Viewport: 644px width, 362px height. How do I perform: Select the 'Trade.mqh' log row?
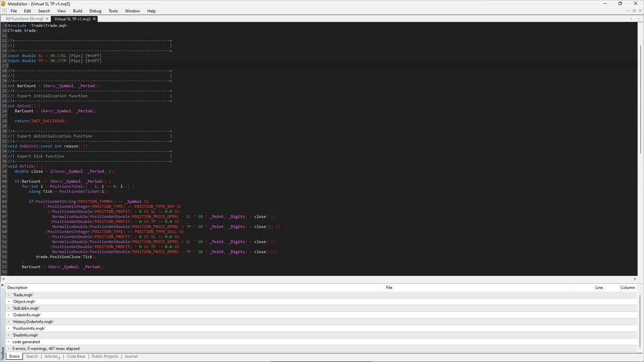click(x=321, y=295)
